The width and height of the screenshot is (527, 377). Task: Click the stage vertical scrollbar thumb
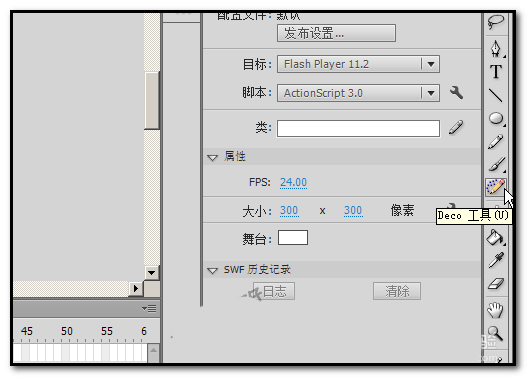click(x=152, y=100)
